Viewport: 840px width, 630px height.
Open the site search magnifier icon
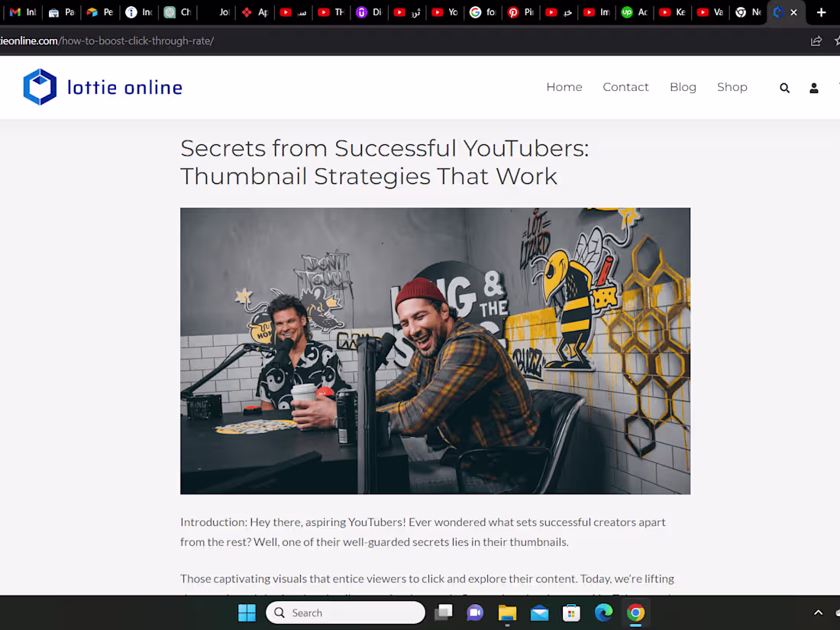784,87
